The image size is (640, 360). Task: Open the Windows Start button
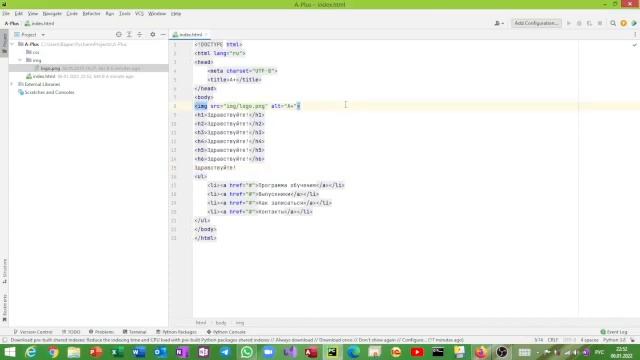(x=9, y=352)
